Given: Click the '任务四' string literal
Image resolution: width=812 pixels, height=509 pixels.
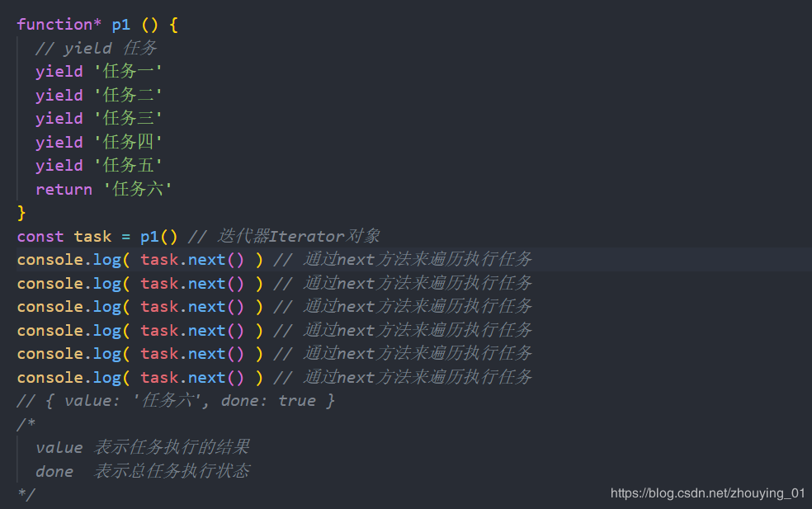Looking at the screenshot, I should [x=128, y=142].
